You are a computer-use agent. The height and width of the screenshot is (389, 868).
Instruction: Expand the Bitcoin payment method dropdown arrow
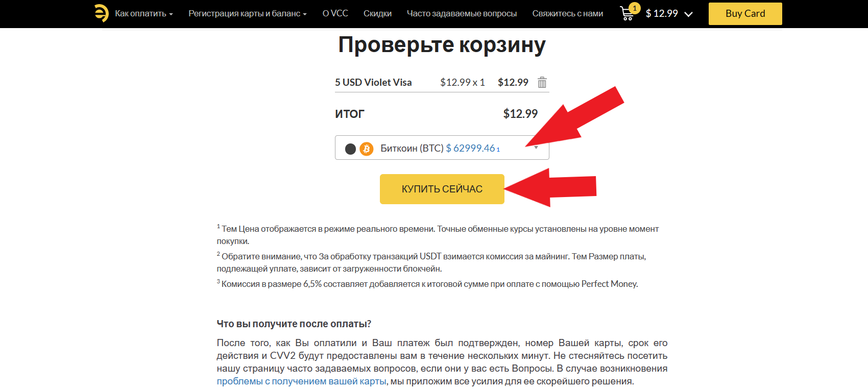tap(536, 148)
